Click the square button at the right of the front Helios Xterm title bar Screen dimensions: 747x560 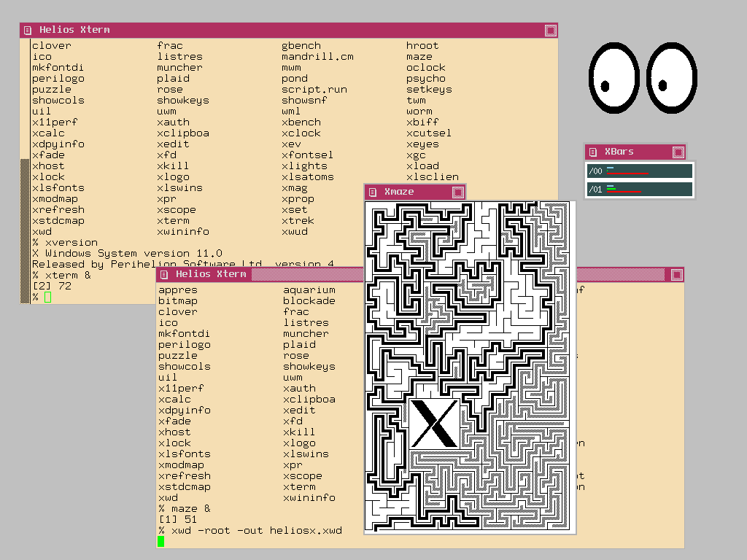(677, 275)
